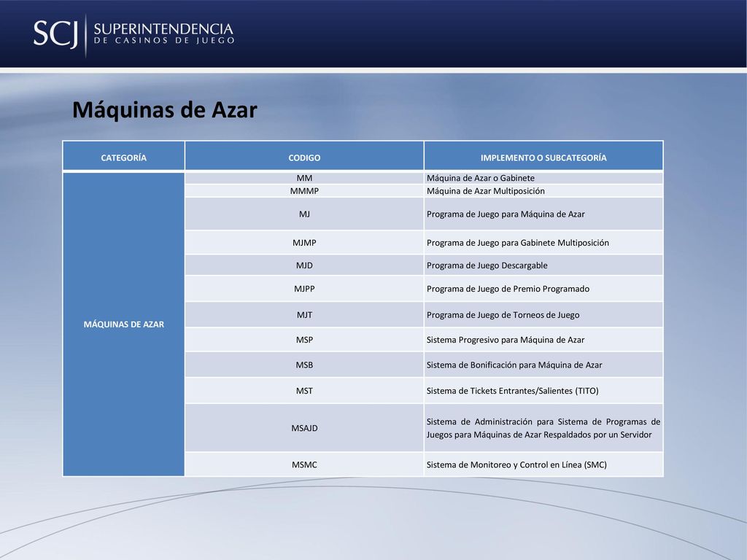
Task: Click 'Sistema de Bonificación para Máquina de Azar'
Action: coord(514,365)
